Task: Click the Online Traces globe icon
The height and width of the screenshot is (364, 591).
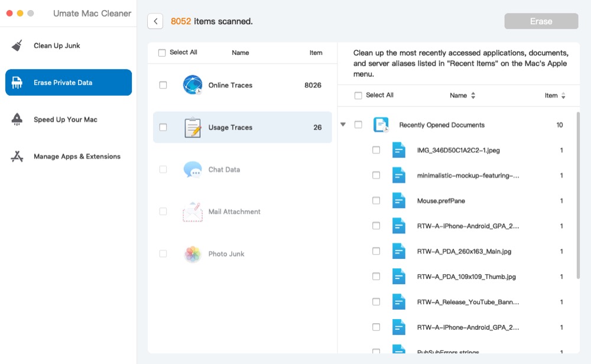Action: tap(193, 85)
